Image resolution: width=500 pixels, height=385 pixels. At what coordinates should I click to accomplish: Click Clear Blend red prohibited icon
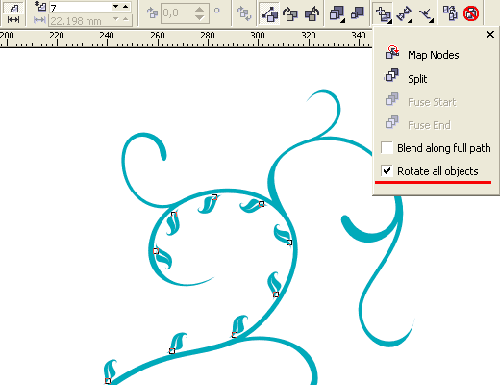471,13
